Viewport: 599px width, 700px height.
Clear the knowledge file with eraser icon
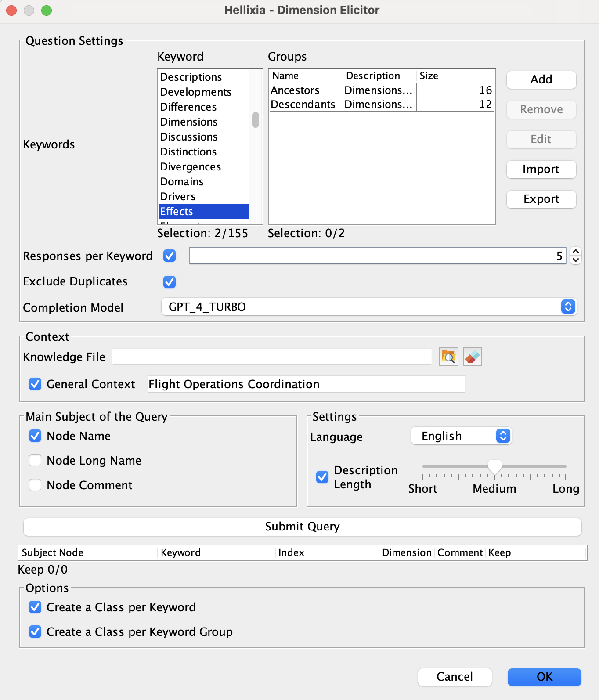pyautogui.click(x=472, y=357)
